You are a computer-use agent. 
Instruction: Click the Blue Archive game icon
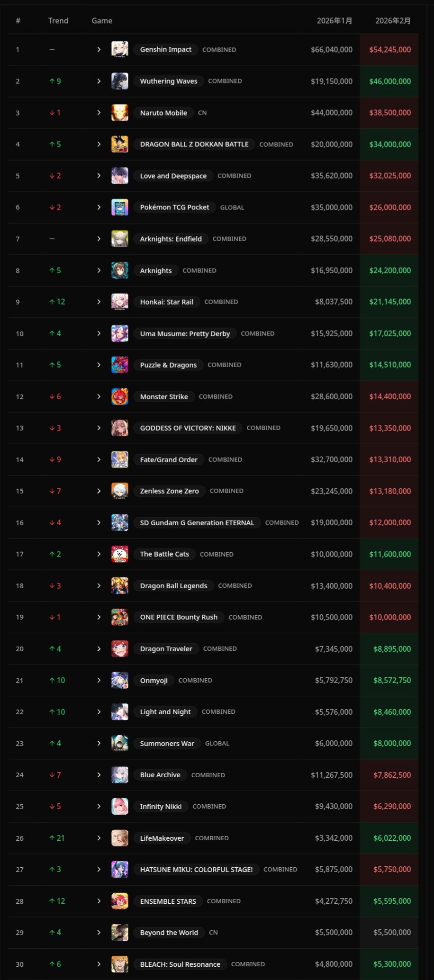[x=119, y=775]
